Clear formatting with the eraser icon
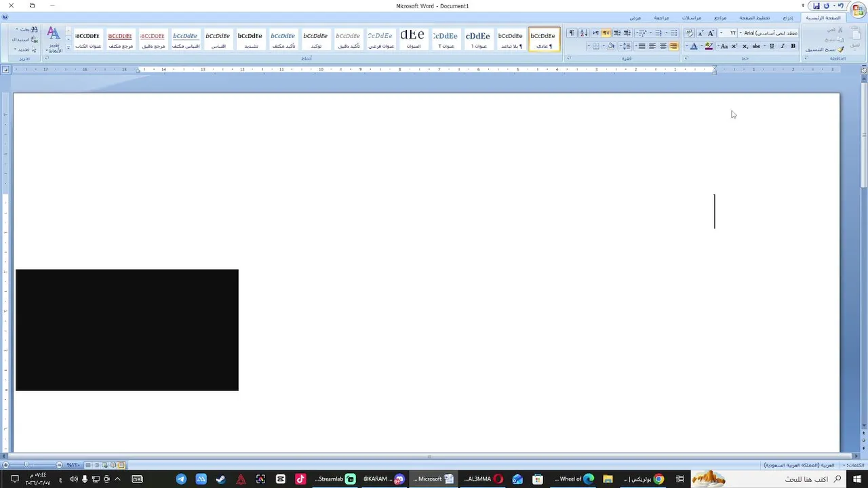Image resolution: width=868 pixels, height=488 pixels. point(689,33)
